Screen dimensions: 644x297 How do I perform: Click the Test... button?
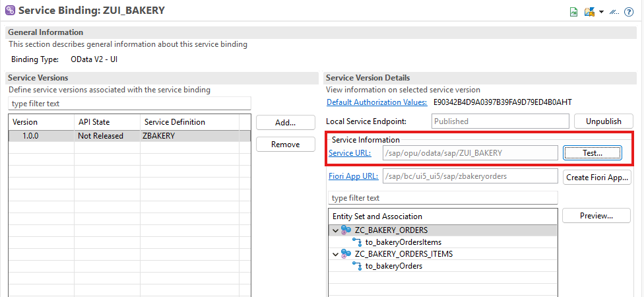[x=592, y=152]
